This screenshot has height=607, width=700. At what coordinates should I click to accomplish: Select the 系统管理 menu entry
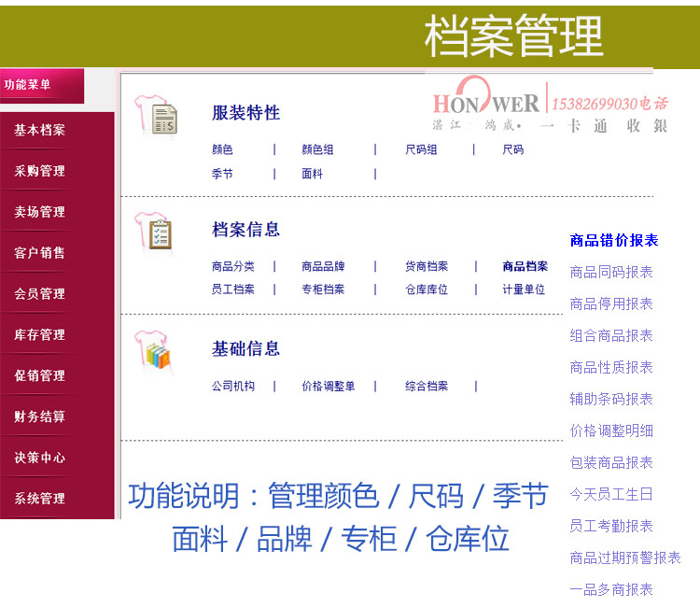coord(40,499)
